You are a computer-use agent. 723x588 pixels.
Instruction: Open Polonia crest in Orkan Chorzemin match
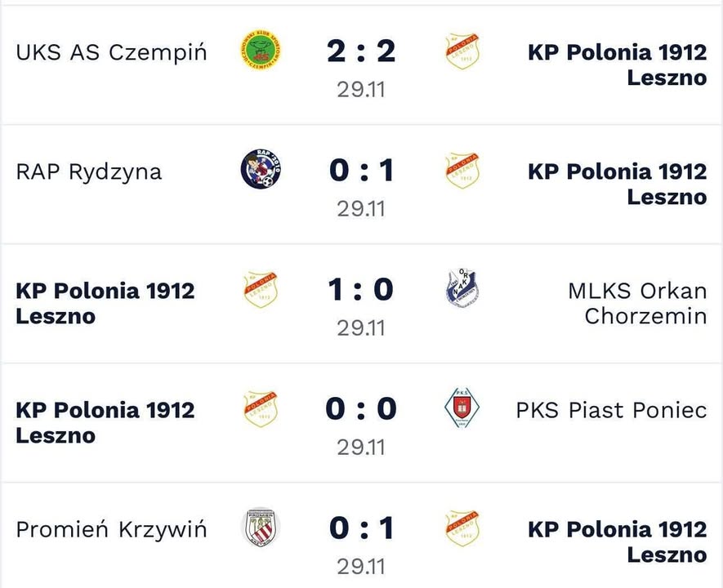point(261,289)
